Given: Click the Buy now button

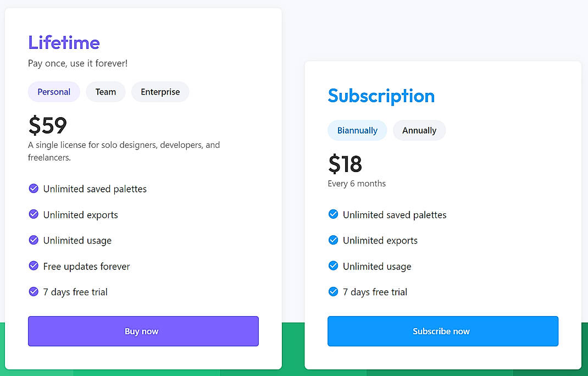Looking at the screenshot, I should (x=142, y=331).
